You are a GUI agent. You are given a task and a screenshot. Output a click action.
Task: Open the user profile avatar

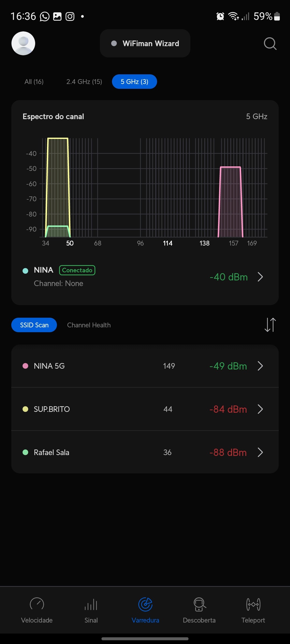23,43
